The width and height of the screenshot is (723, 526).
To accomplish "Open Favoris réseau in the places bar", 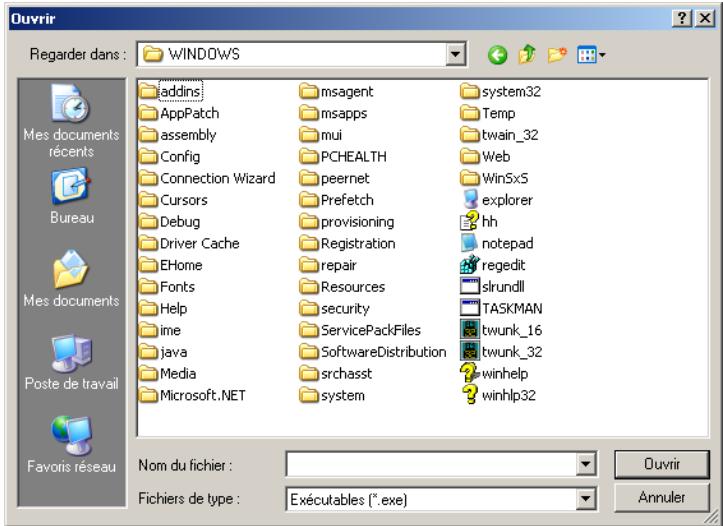I will click(71, 444).
